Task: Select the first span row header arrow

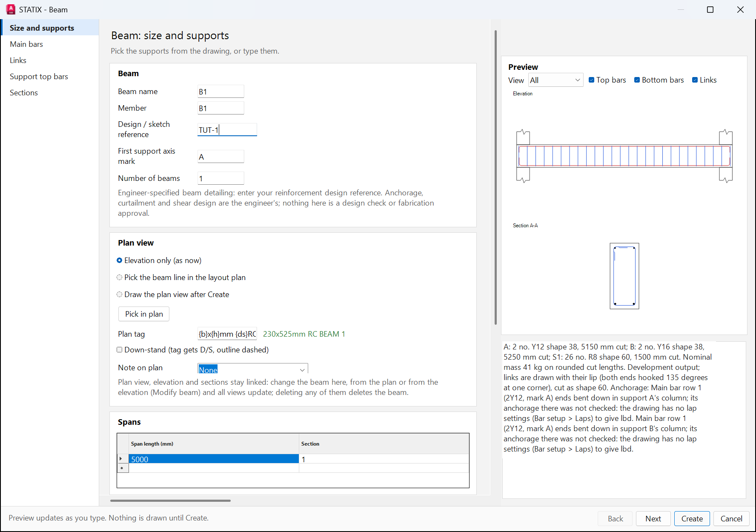Action: [123, 459]
